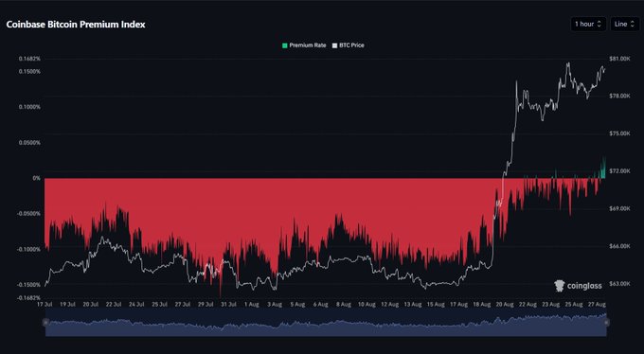
Task: Click the white BTC Price legend swatch
Action: tap(334, 45)
